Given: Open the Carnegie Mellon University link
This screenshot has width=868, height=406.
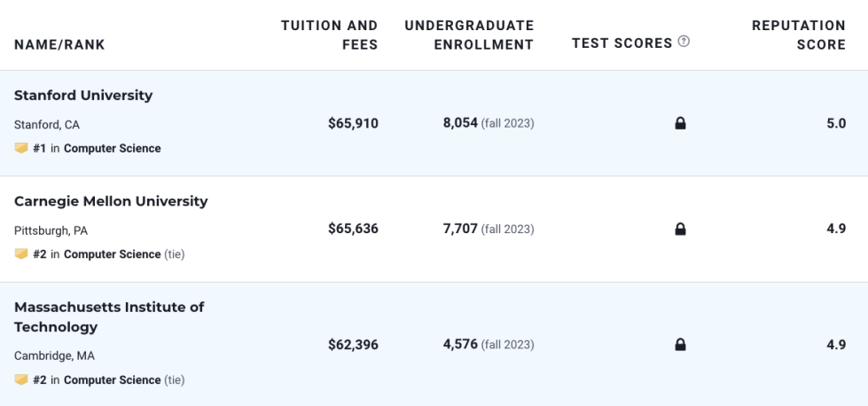Looking at the screenshot, I should [111, 201].
